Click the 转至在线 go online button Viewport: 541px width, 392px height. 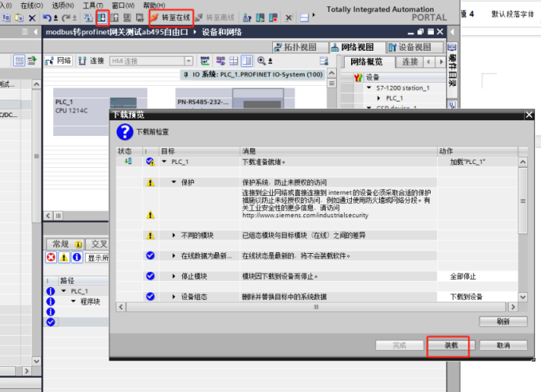pyautogui.click(x=170, y=18)
